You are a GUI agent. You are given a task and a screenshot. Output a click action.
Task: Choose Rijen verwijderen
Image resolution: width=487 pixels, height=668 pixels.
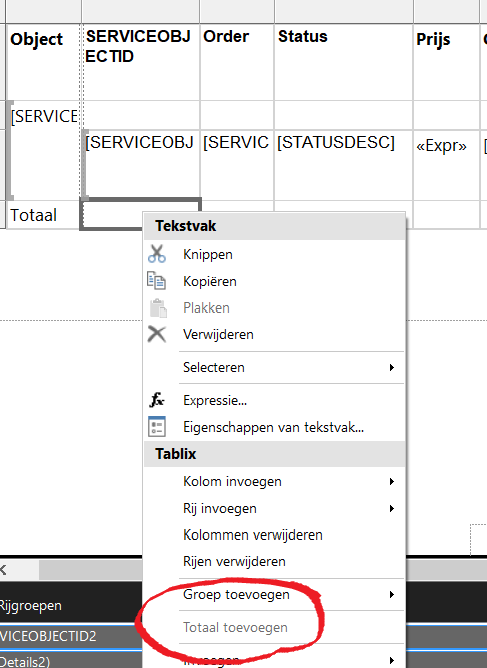(274, 561)
